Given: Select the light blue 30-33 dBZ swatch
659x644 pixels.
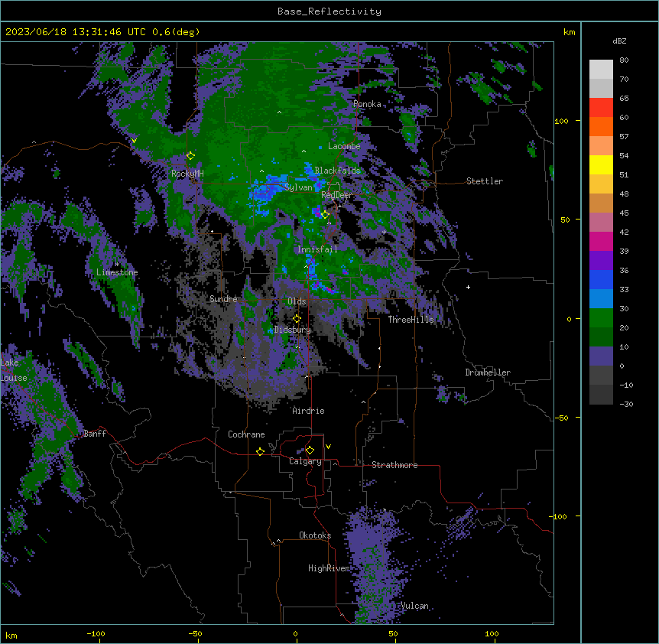Looking at the screenshot, I should 601,299.
